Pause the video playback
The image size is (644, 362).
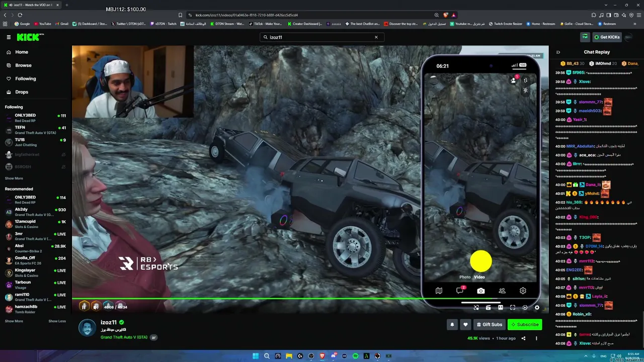[84, 307]
